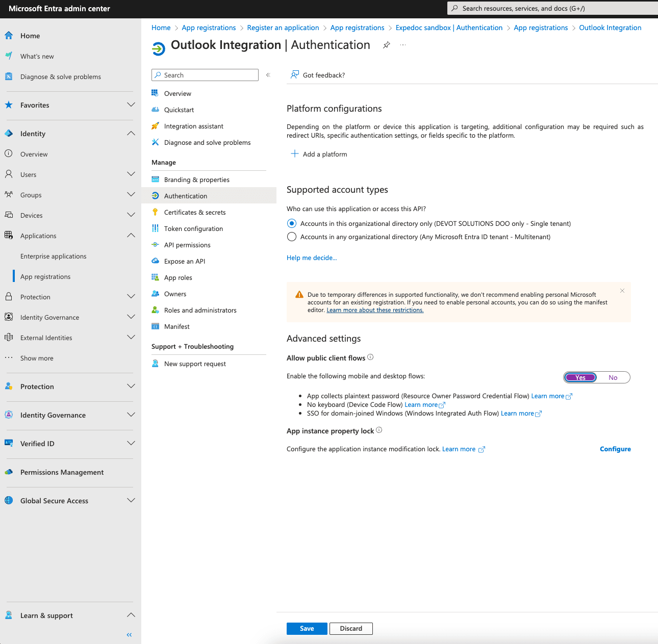Click the Branding & properties icon
The height and width of the screenshot is (644, 658).
(x=155, y=179)
